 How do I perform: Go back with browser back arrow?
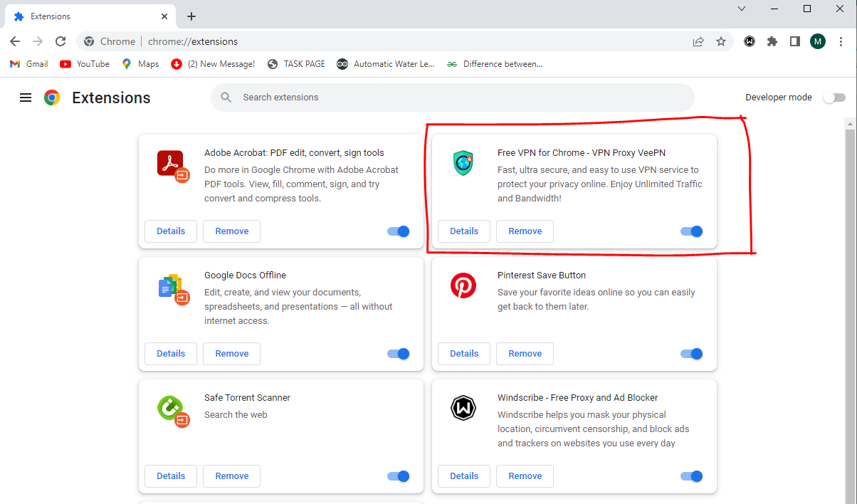click(x=15, y=41)
